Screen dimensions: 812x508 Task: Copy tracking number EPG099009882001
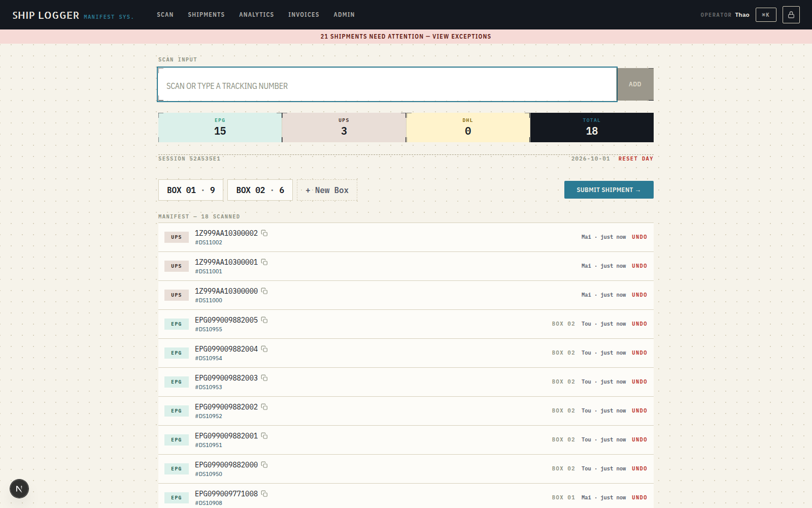pos(264,436)
